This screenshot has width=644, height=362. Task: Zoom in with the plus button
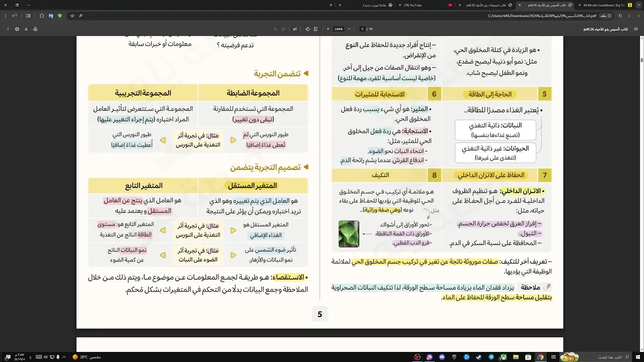328,29
